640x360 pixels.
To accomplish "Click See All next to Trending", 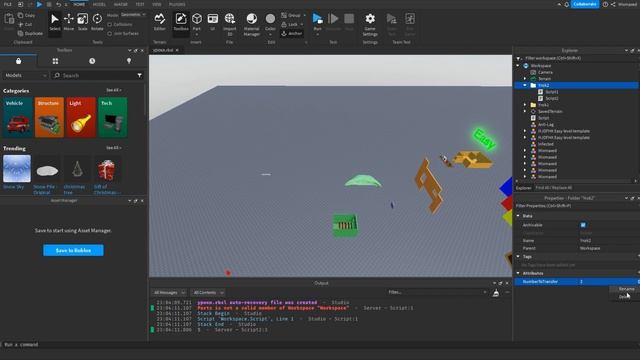I will pos(113,148).
